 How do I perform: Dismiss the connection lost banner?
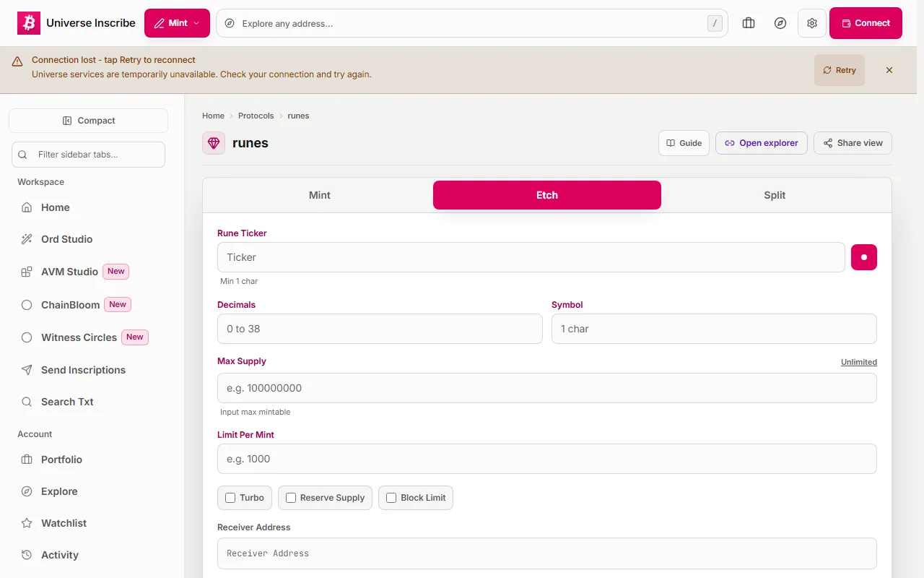(889, 70)
